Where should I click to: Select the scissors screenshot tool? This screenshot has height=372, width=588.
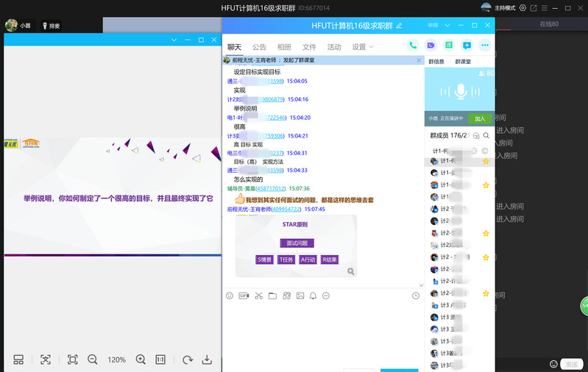coord(258,296)
